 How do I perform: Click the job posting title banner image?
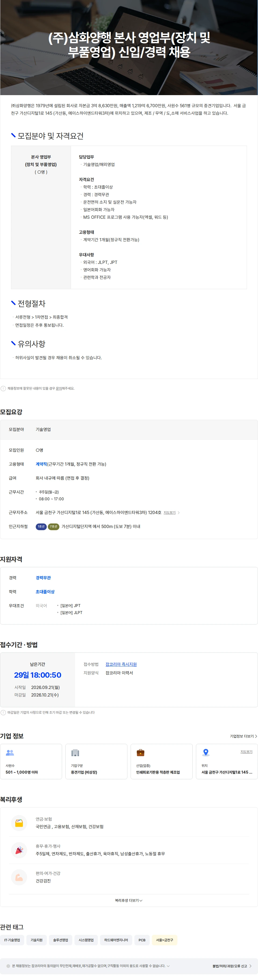129,48
